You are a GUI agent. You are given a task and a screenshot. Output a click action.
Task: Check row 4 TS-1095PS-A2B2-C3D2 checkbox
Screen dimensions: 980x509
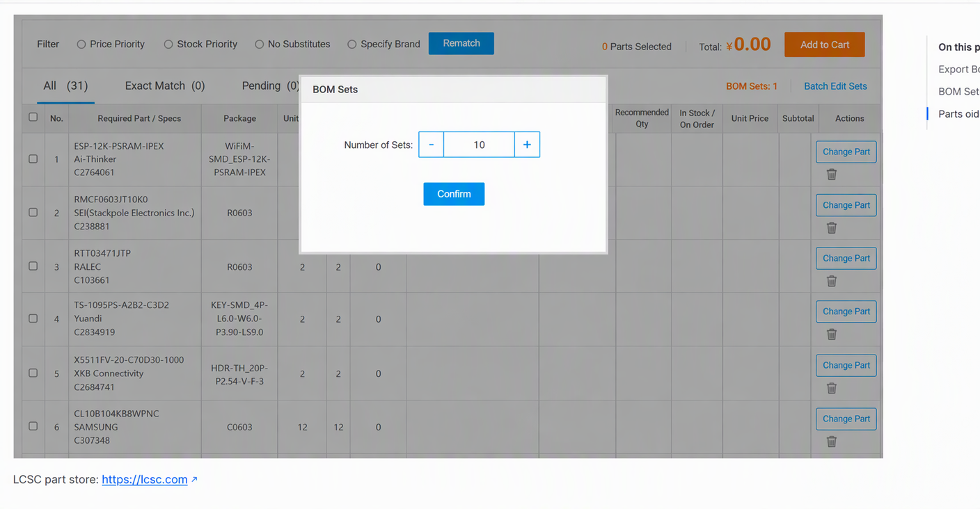(33, 318)
